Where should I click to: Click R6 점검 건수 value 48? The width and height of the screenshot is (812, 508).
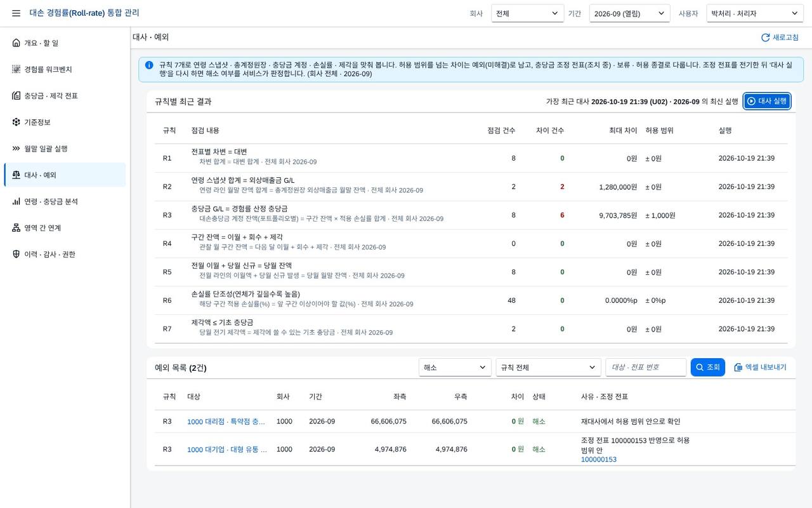point(511,300)
